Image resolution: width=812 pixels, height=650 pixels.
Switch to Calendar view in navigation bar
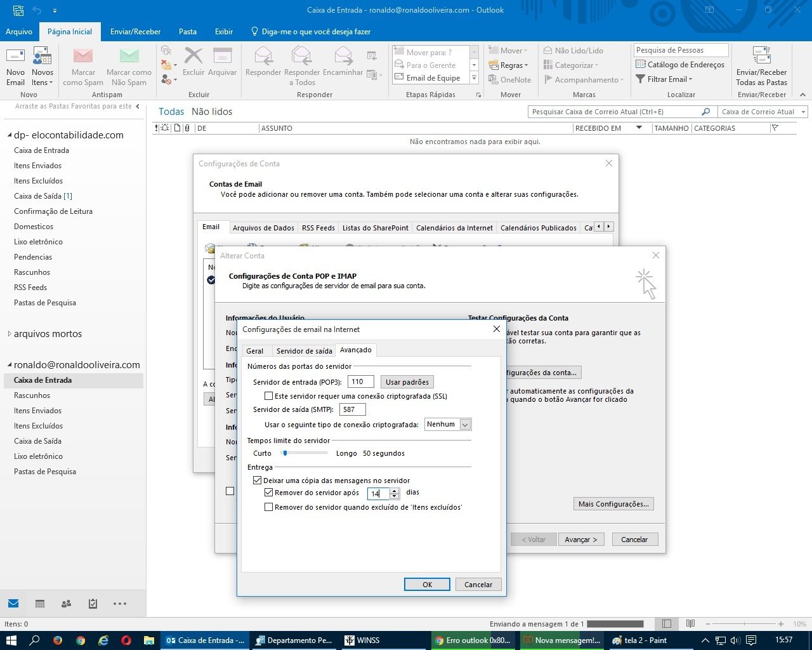(40, 604)
